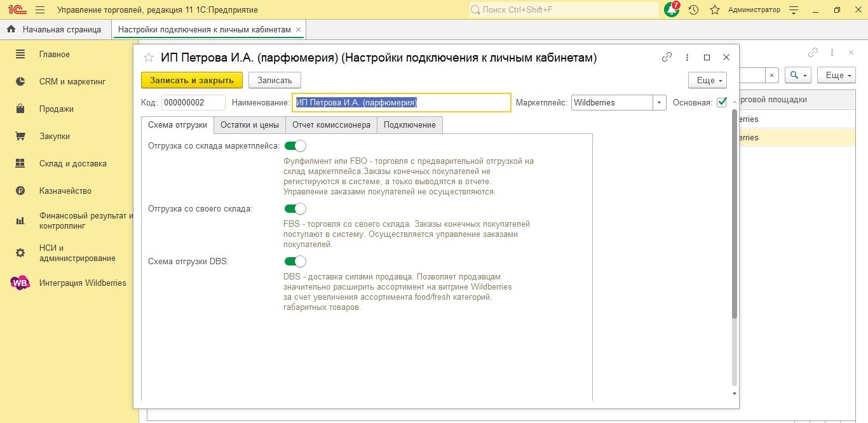The width and height of the screenshot is (868, 423).
Task: Switch to Отчет комиссионера tab
Action: point(331,125)
